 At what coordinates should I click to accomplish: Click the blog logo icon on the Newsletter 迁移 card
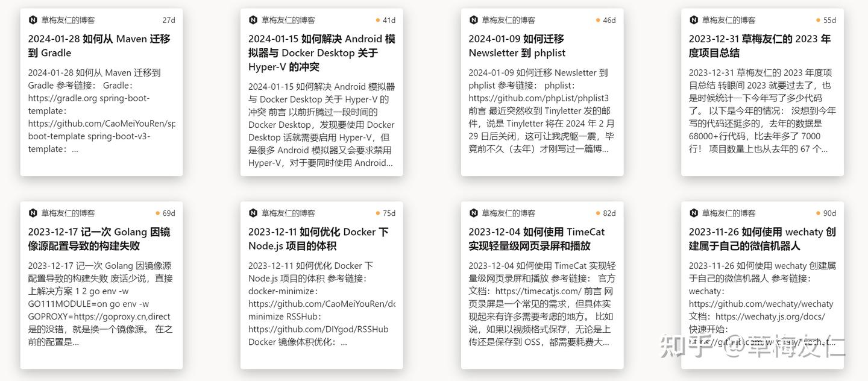pyautogui.click(x=474, y=20)
